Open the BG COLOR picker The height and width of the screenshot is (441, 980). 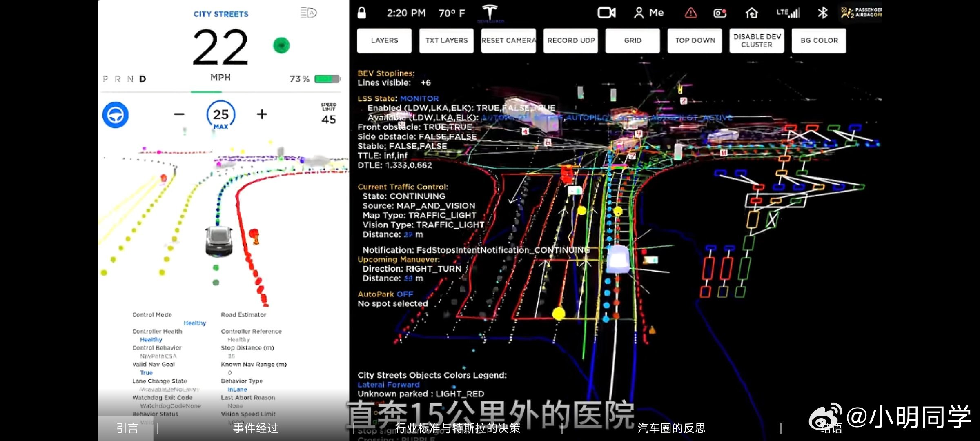coord(819,40)
